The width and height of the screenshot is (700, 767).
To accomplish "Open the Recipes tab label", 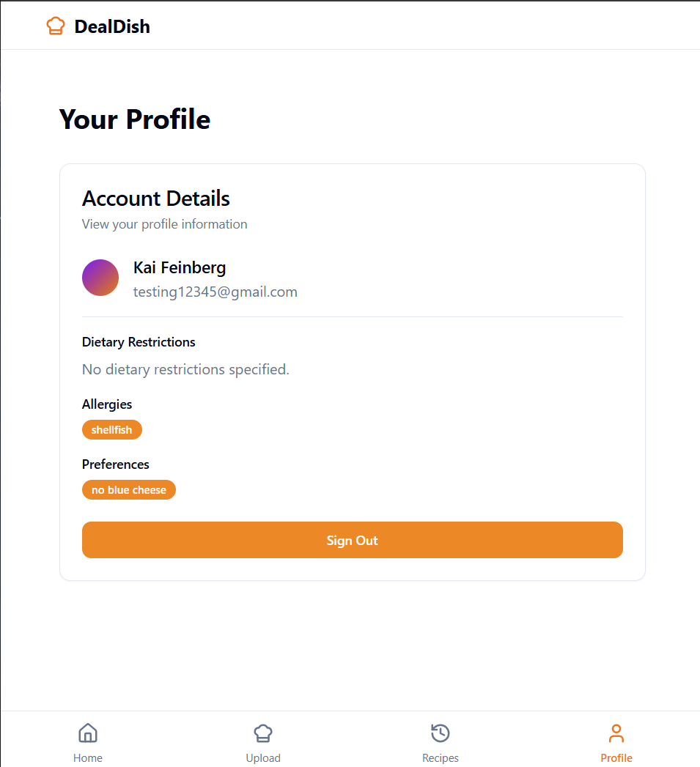I will pyautogui.click(x=440, y=758).
